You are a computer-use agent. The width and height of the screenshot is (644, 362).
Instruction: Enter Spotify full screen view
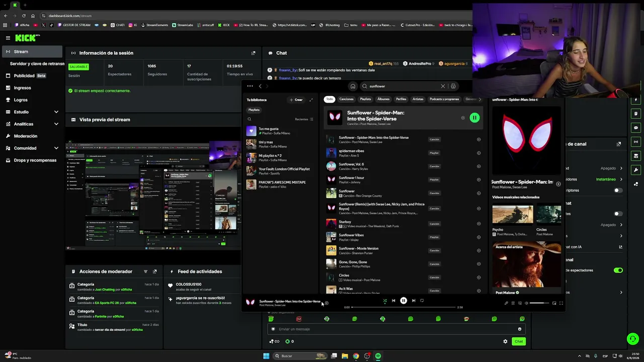coord(561,303)
